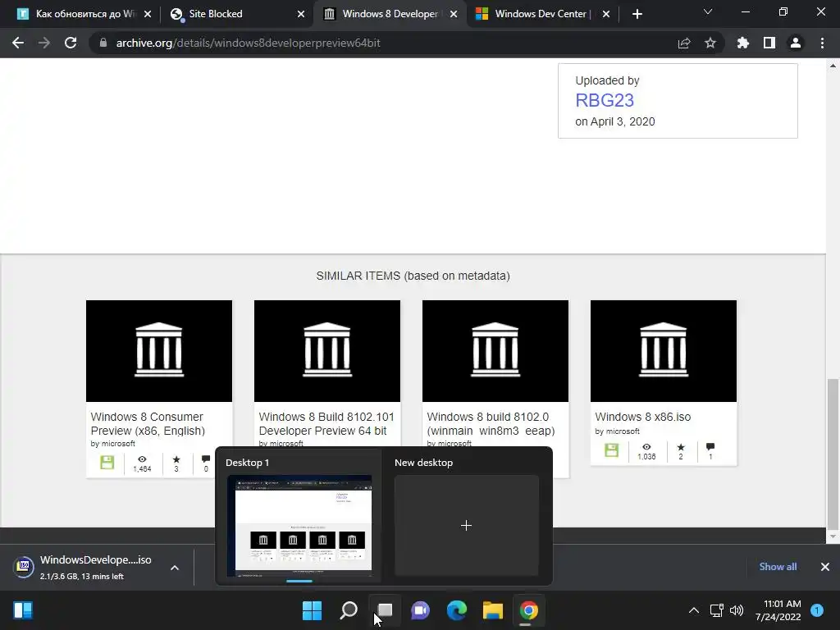Viewport: 840px width, 630px height.
Task: Open Chrome three-dot menu
Action: (x=822, y=43)
